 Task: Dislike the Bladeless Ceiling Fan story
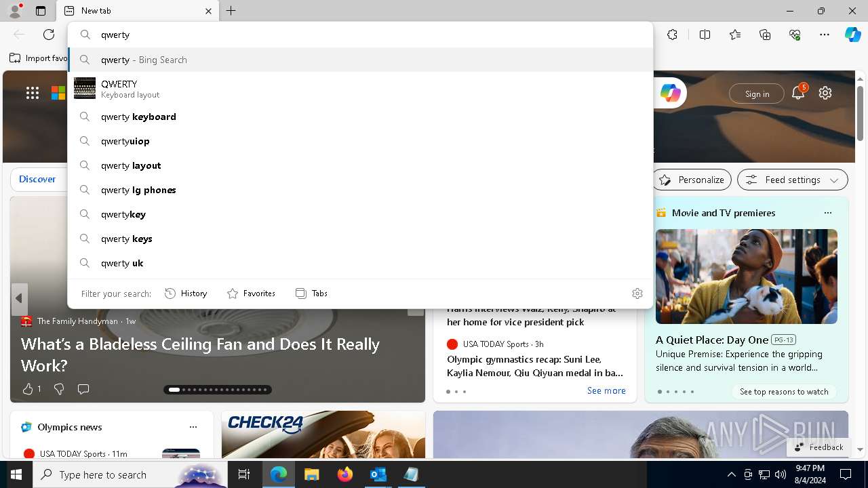pos(59,388)
